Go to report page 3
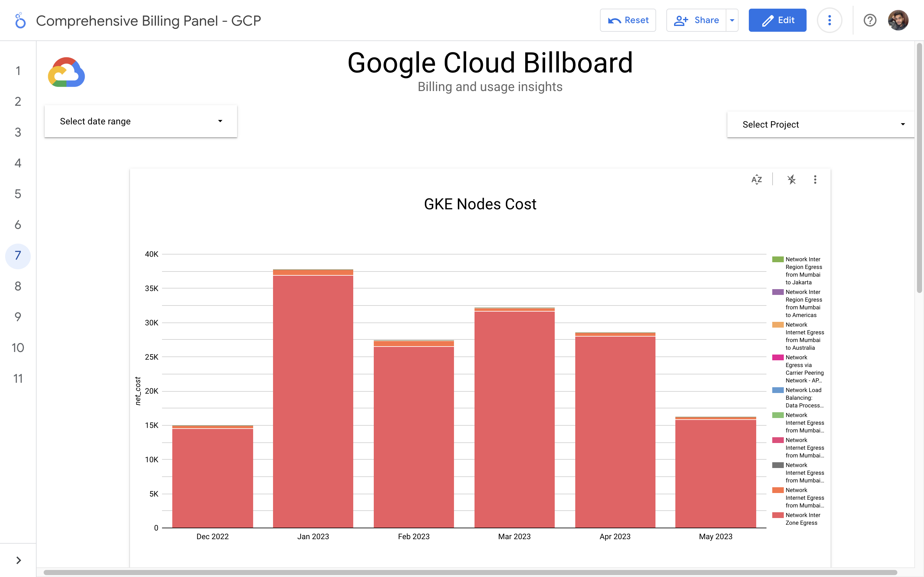Image resolution: width=924 pixels, height=577 pixels. click(18, 132)
